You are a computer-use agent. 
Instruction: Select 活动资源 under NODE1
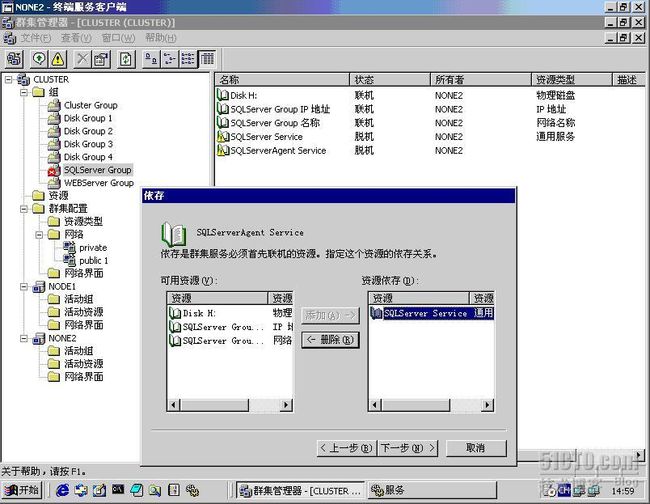83,312
